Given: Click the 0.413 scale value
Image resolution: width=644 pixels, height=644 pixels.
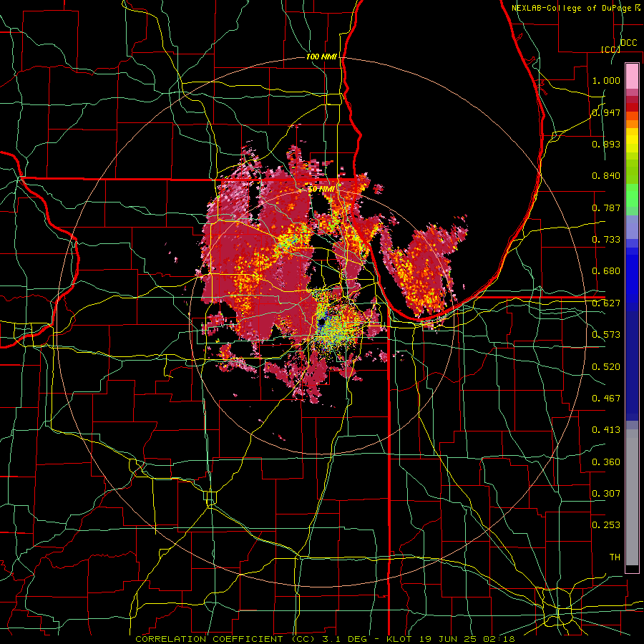Looking at the screenshot, I should click(606, 430).
